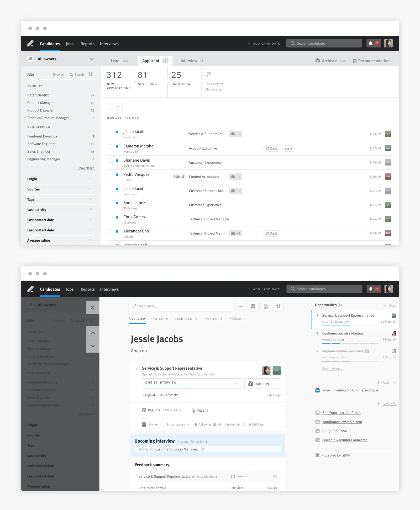Close the candidate profile with X button

pos(93,307)
